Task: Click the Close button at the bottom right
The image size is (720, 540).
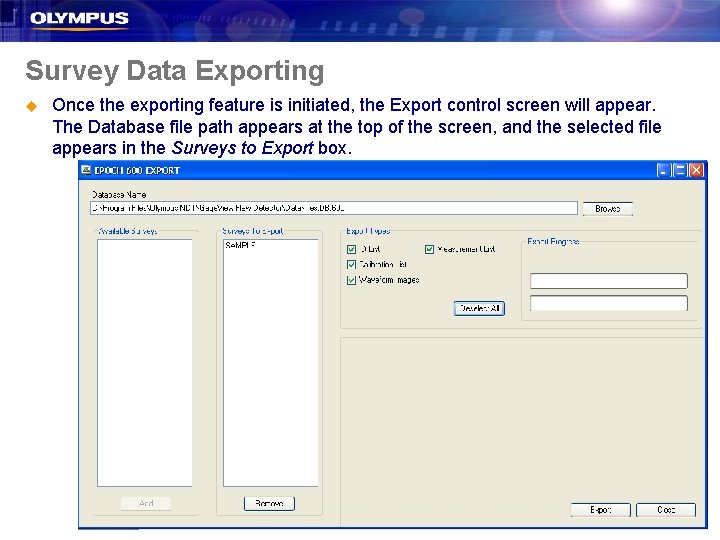Action: [x=666, y=510]
